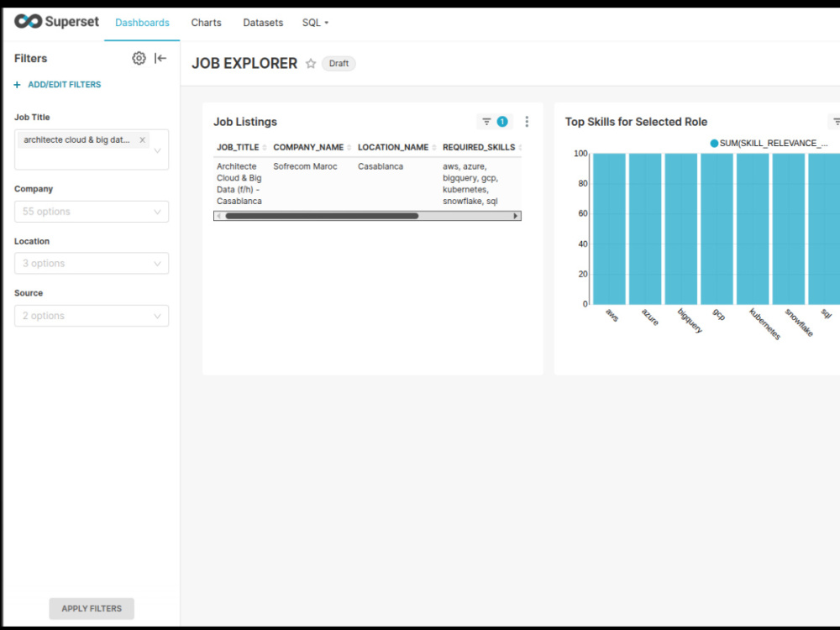Click the Draft status badge

[339, 63]
